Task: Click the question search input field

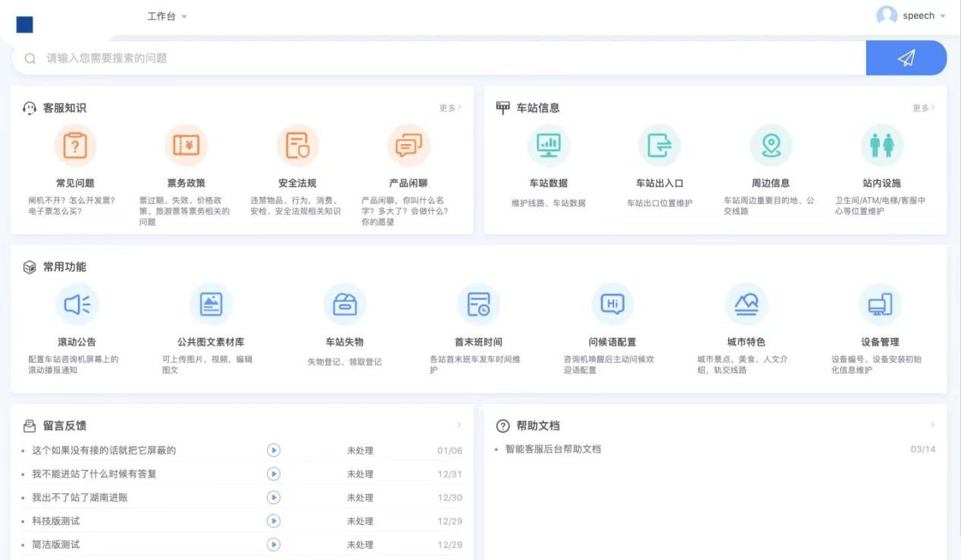Action: point(440,58)
